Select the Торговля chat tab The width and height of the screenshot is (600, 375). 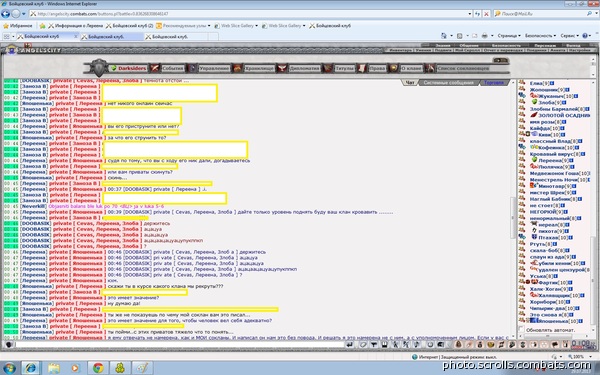[x=494, y=83]
